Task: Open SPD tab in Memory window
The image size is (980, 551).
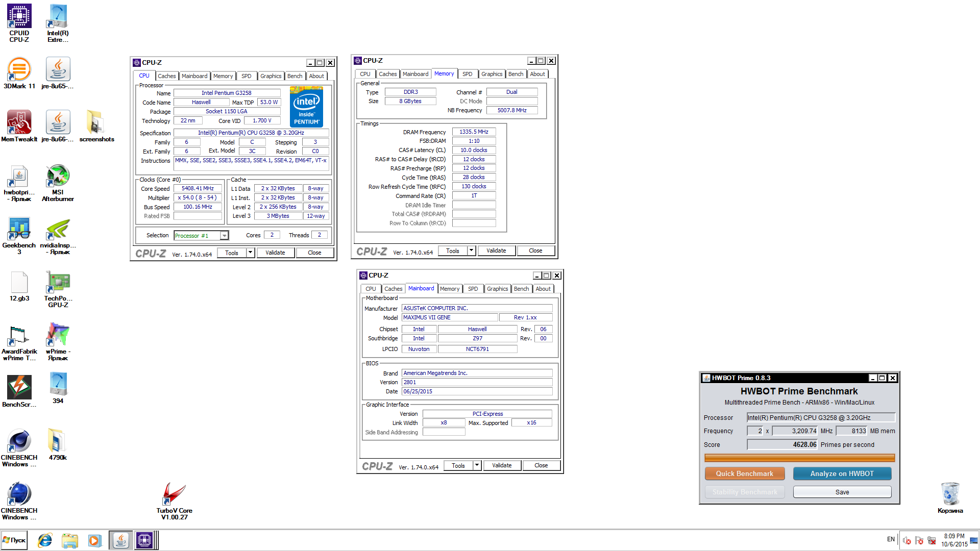Action: (x=467, y=74)
